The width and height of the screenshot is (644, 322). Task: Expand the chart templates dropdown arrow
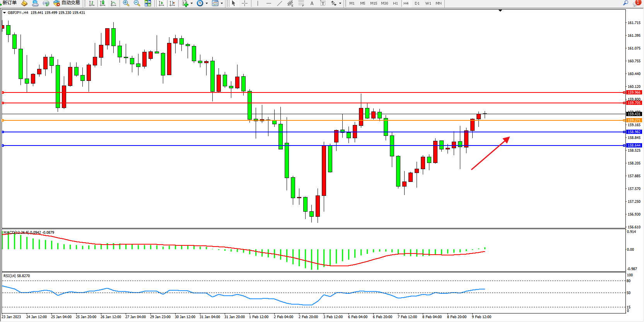(x=222, y=3)
